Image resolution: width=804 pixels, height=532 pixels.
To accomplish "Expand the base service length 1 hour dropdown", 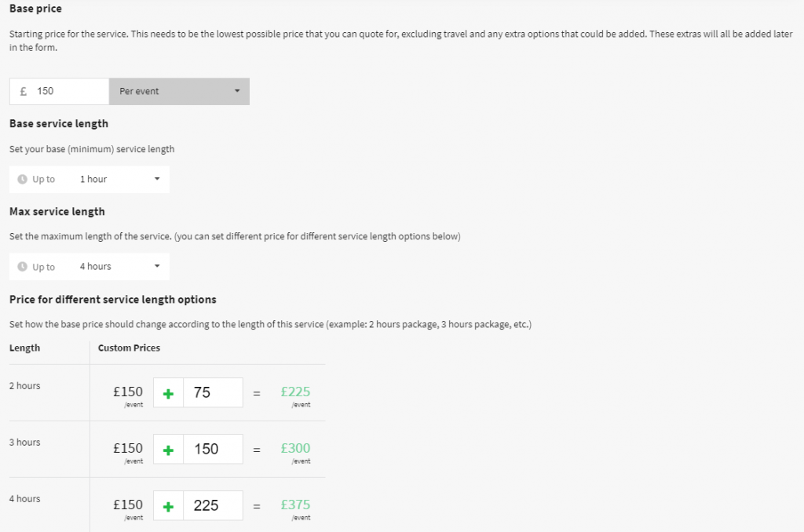I will (x=118, y=179).
